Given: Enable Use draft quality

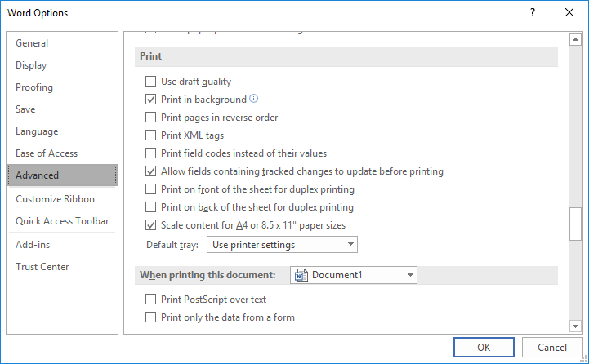Looking at the screenshot, I should click(x=150, y=82).
